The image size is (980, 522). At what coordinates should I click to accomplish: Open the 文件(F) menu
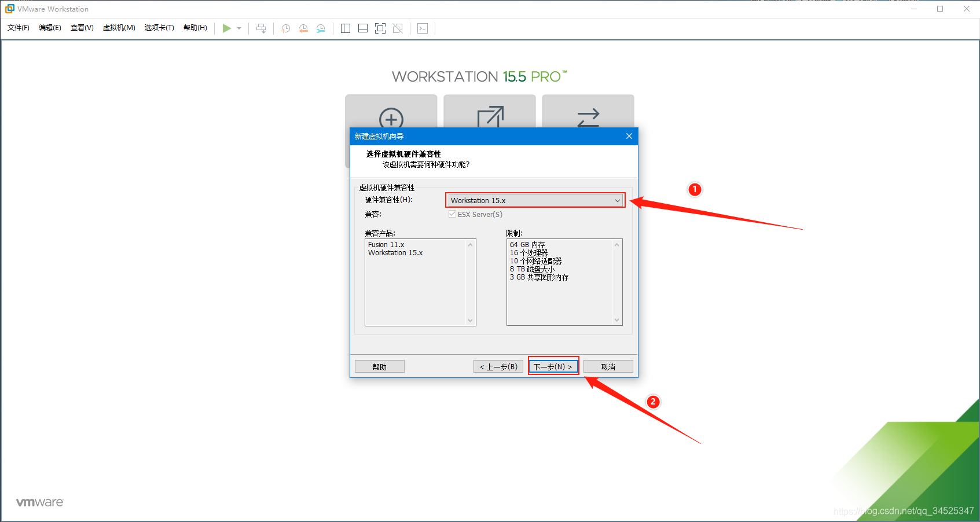pos(19,28)
